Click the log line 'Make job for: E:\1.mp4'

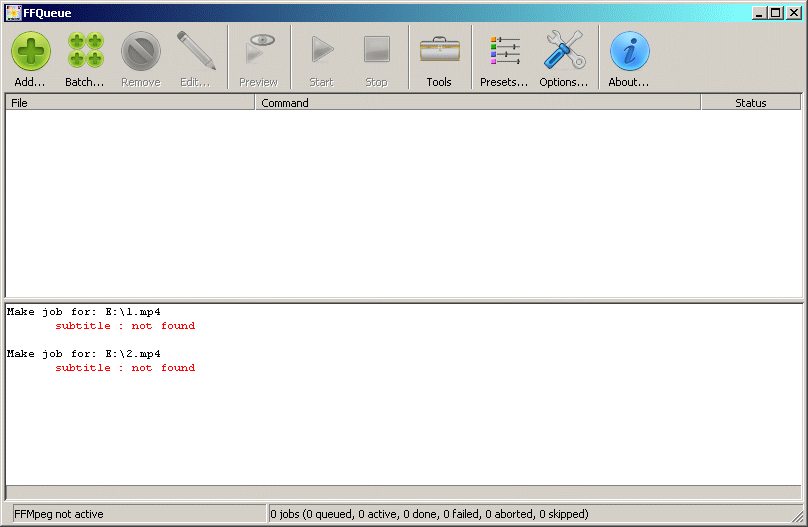coord(83,312)
